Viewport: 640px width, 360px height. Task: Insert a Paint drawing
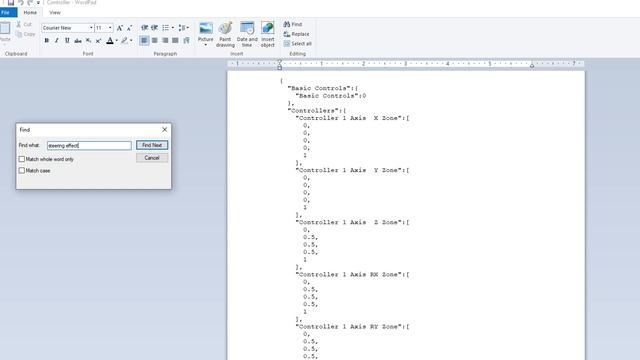click(x=225, y=34)
